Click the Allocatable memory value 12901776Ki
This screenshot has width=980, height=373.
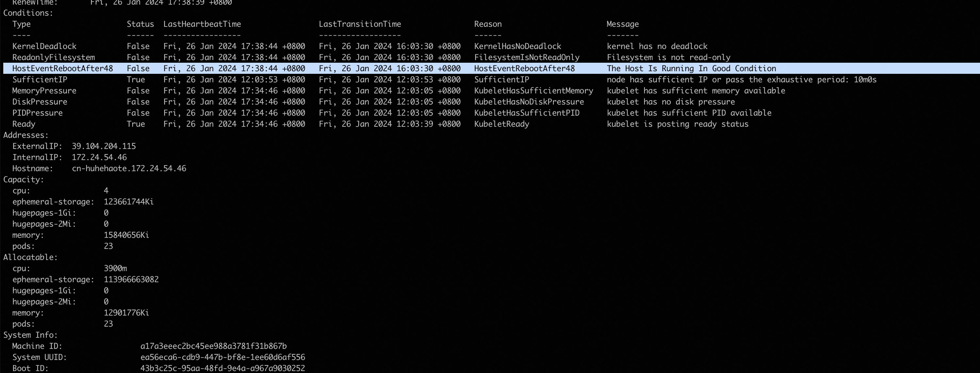(x=126, y=313)
